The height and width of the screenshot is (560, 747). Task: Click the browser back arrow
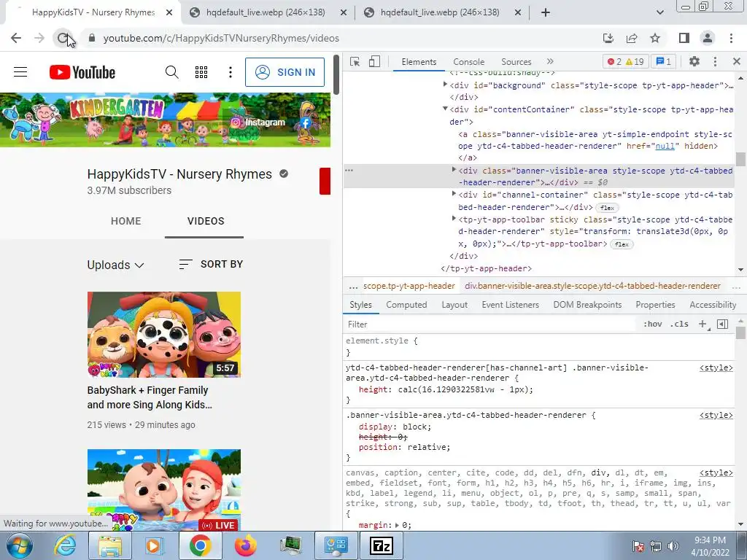16,38
